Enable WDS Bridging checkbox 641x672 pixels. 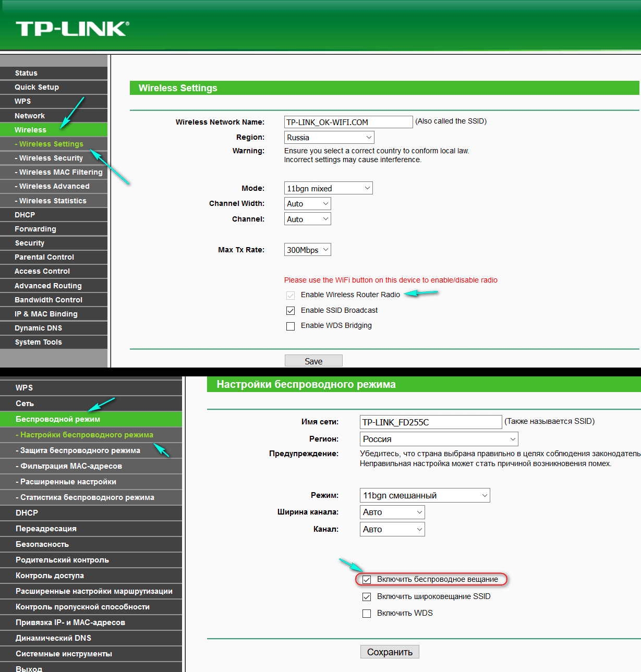coord(291,326)
